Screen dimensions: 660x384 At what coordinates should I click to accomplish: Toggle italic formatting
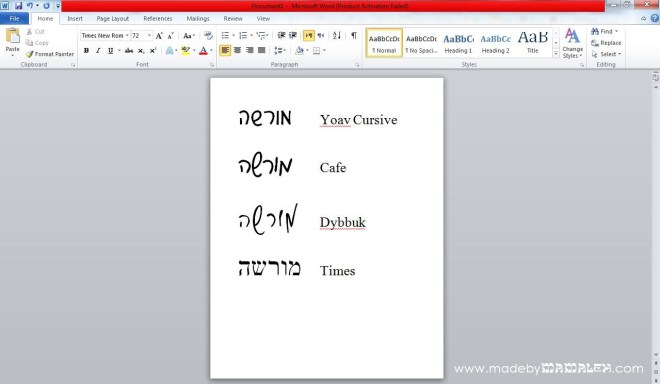pos(98,51)
